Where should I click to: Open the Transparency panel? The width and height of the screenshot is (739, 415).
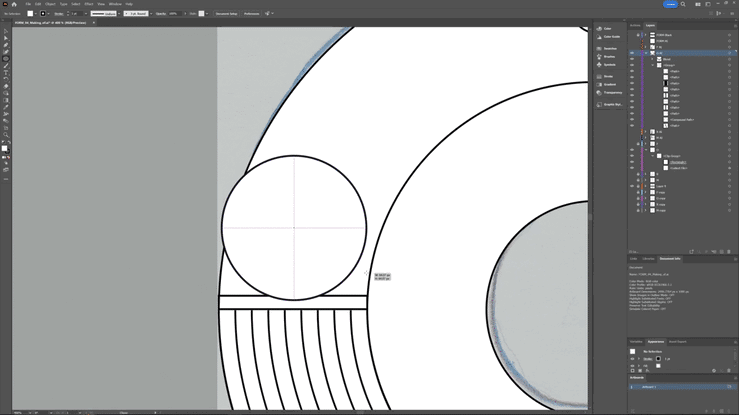611,92
